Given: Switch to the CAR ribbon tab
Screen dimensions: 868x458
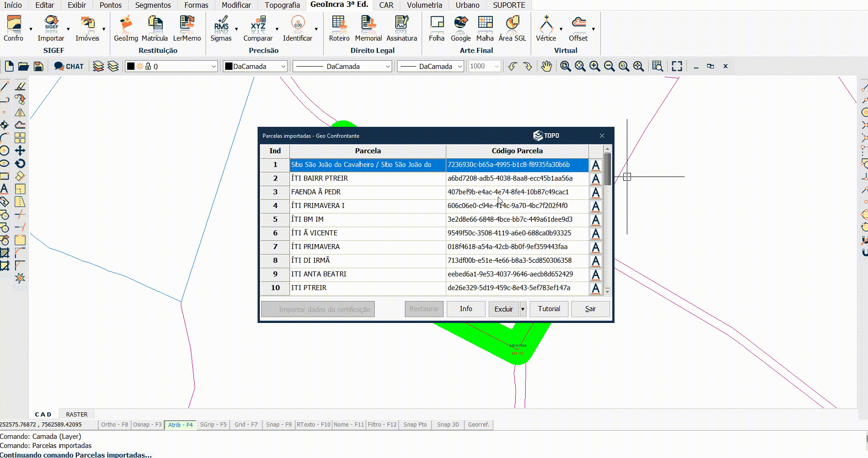Looking at the screenshot, I should click(x=386, y=5).
